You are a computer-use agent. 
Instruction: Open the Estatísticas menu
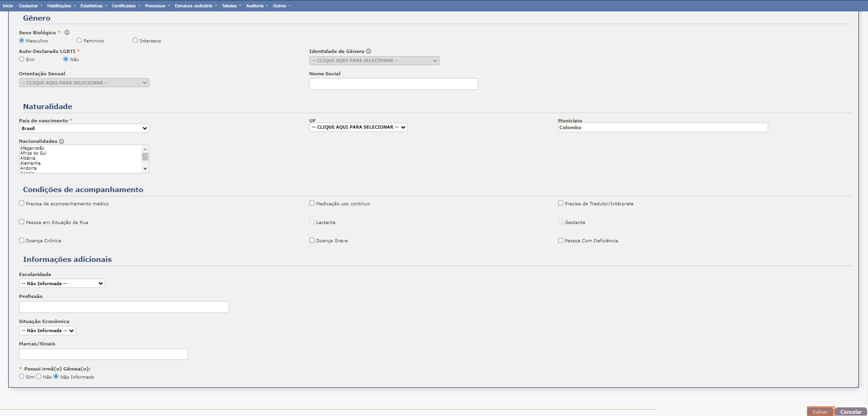94,6
